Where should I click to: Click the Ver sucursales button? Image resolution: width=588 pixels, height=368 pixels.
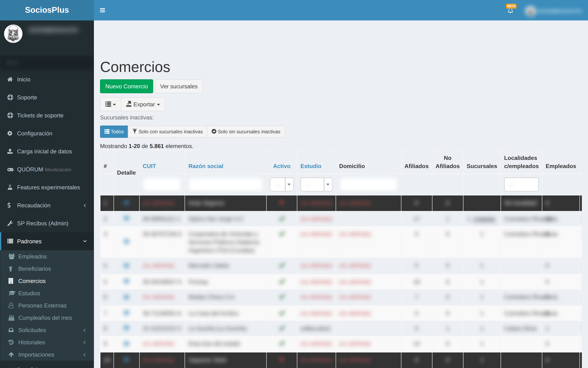(x=179, y=86)
